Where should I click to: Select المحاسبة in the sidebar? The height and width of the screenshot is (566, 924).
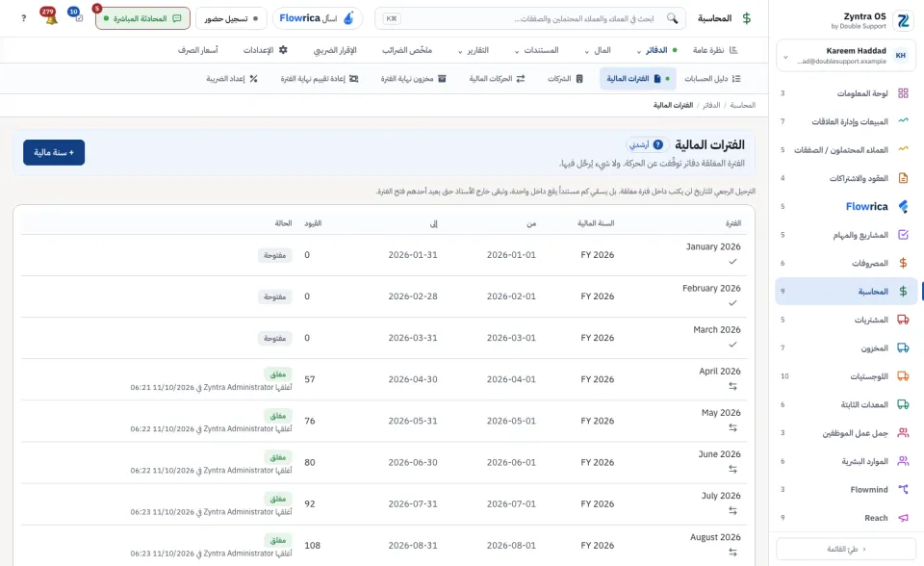(846, 292)
